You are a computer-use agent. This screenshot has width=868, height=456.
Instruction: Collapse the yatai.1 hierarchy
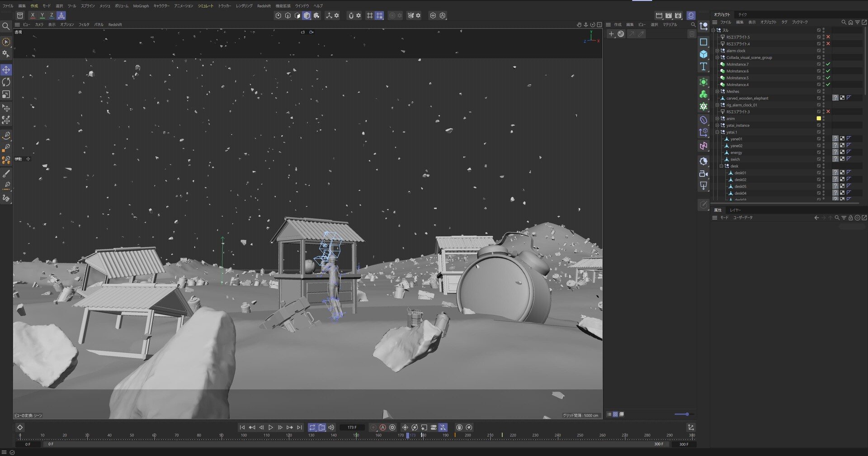(717, 132)
